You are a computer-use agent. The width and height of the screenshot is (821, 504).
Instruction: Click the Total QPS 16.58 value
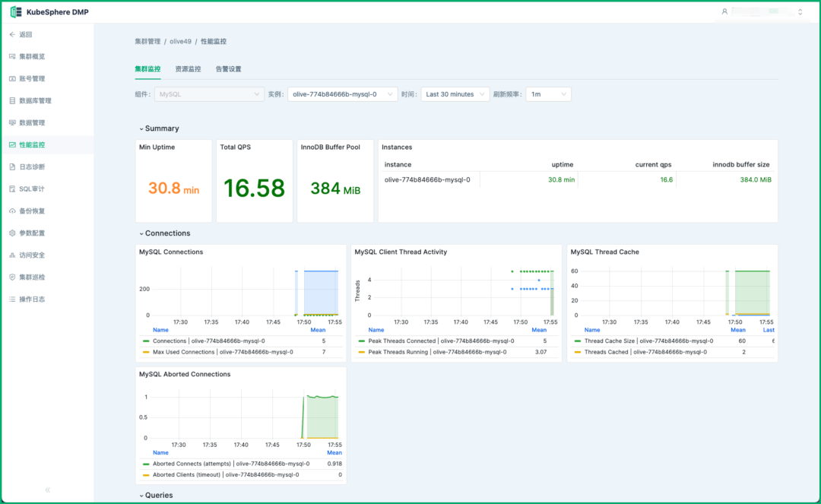pos(254,189)
